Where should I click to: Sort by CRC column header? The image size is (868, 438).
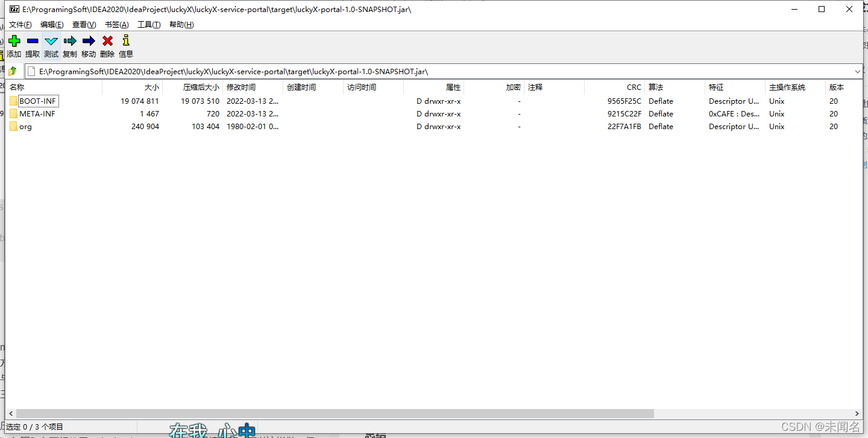(x=614, y=87)
